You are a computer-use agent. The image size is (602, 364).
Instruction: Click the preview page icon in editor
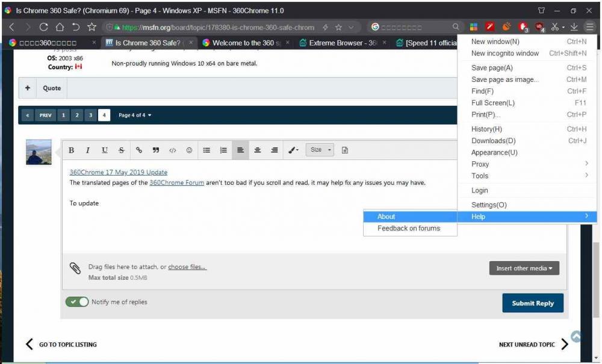[x=345, y=150]
